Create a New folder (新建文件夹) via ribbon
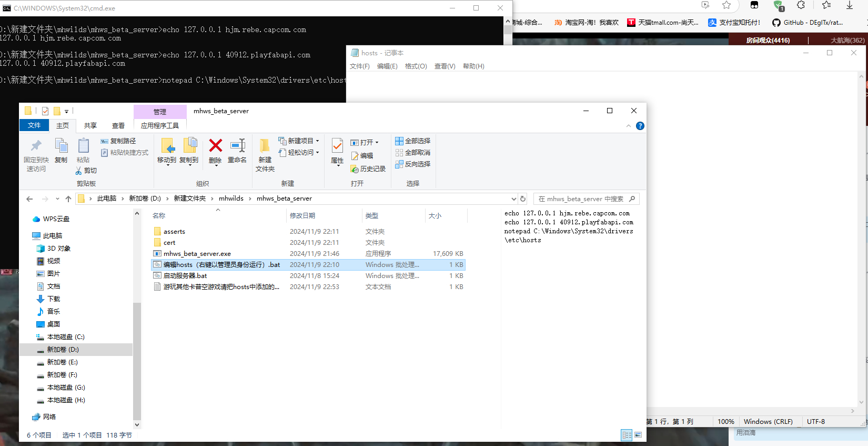 pyautogui.click(x=265, y=155)
